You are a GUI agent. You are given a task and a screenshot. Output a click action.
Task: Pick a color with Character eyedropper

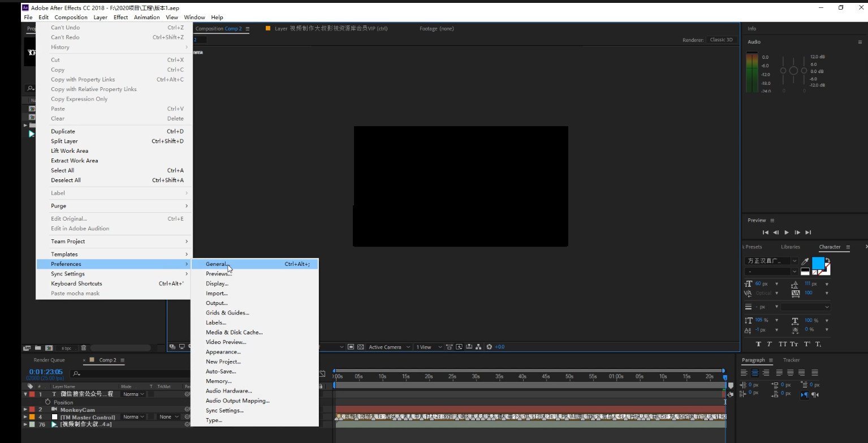click(x=805, y=261)
